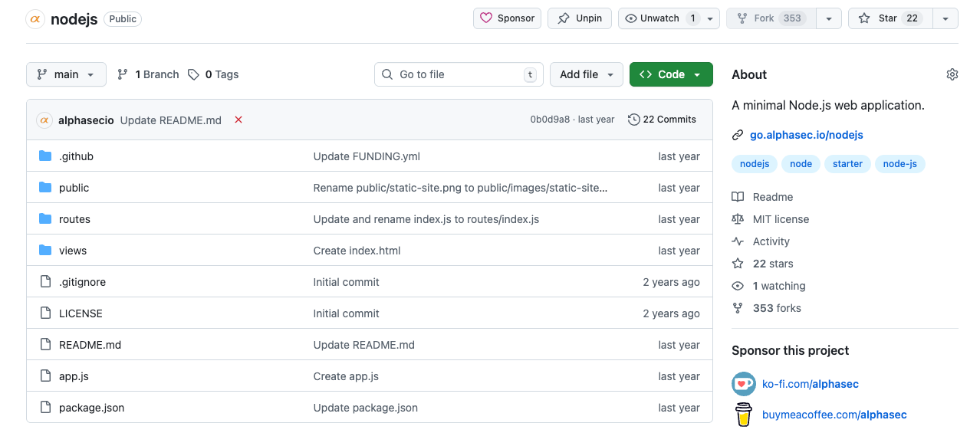Open the Activity link
This screenshot has width=980, height=433.
[x=761, y=241]
